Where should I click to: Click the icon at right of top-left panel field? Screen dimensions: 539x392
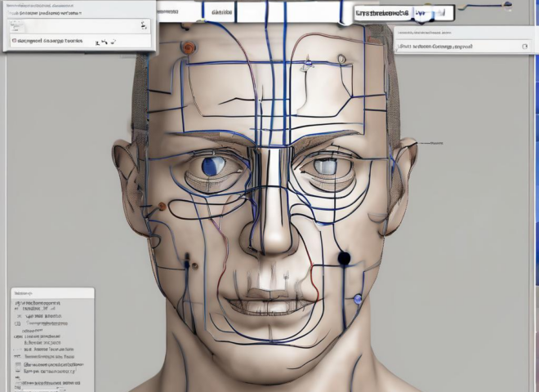pyautogui.click(x=145, y=25)
